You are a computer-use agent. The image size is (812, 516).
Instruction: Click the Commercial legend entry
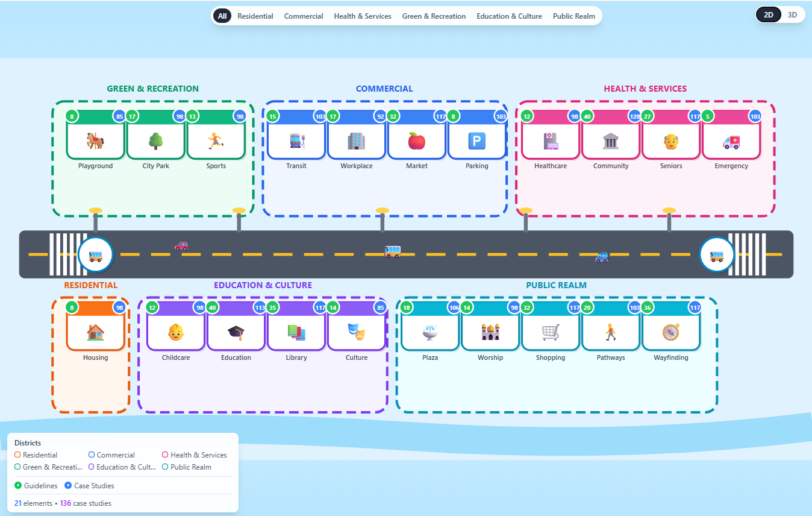point(115,455)
